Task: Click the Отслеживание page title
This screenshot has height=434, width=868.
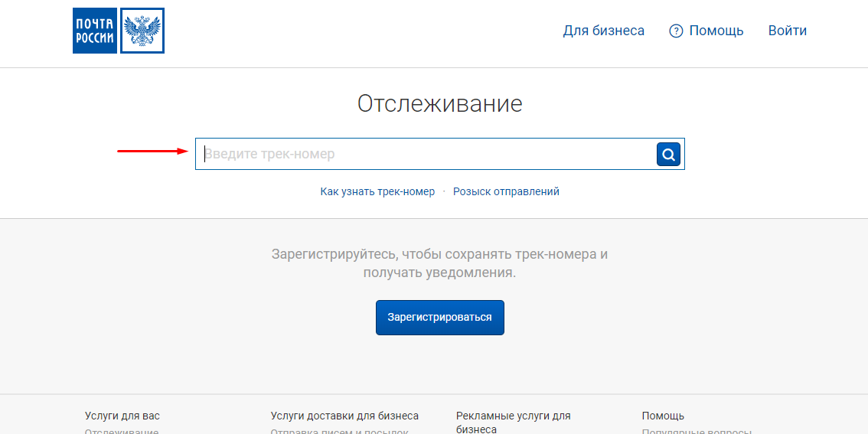Action: [439, 104]
